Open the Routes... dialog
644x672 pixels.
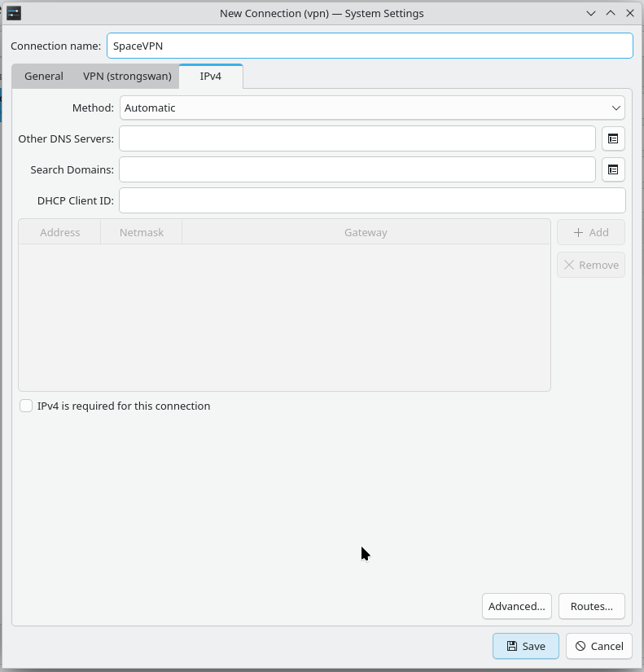[x=591, y=606]
